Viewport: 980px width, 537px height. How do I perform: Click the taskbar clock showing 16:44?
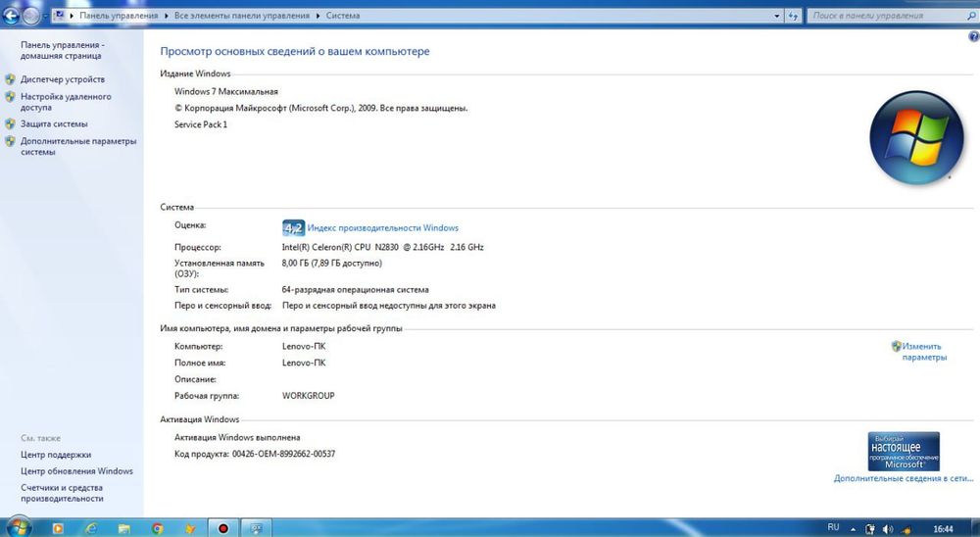tap(943, 529)
